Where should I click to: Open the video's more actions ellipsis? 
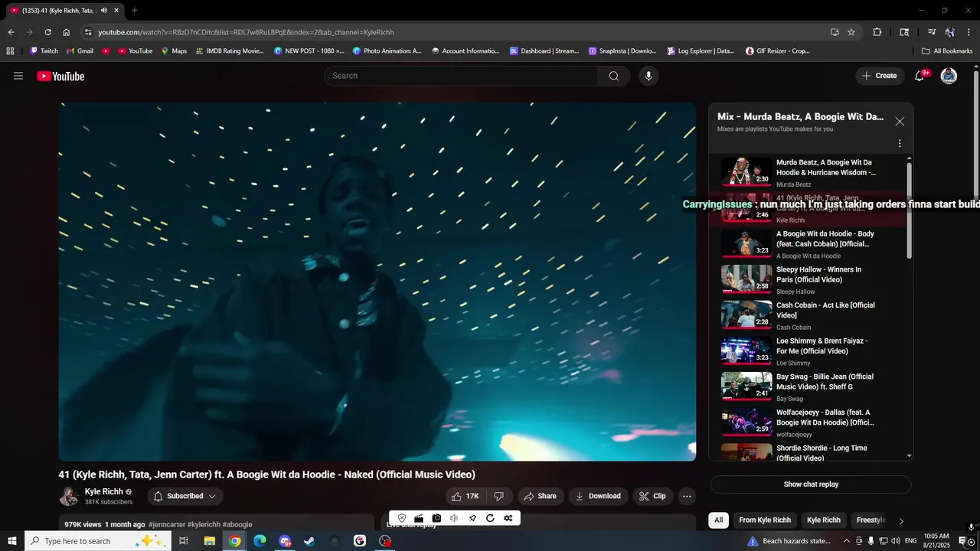[687, 496]
